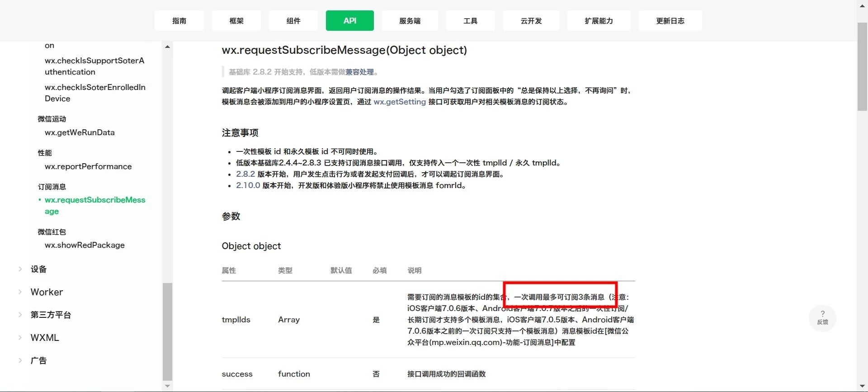Click the main page scrollbar thumb
The image size is (868, 392).
click(x=862, y=67)
